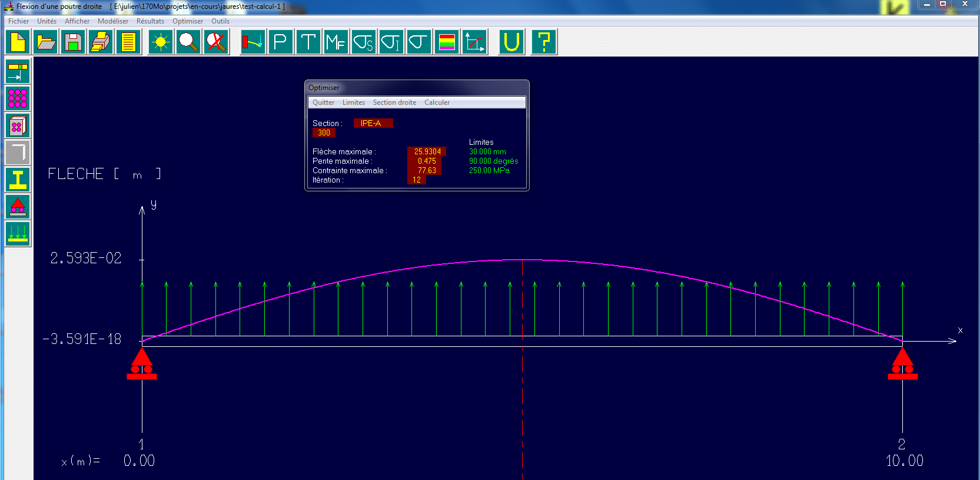Image resolution: width=980 pixels, height=480 pixels.
Task: Show the deflection curve toolbar icon
Action: point(253,42)
